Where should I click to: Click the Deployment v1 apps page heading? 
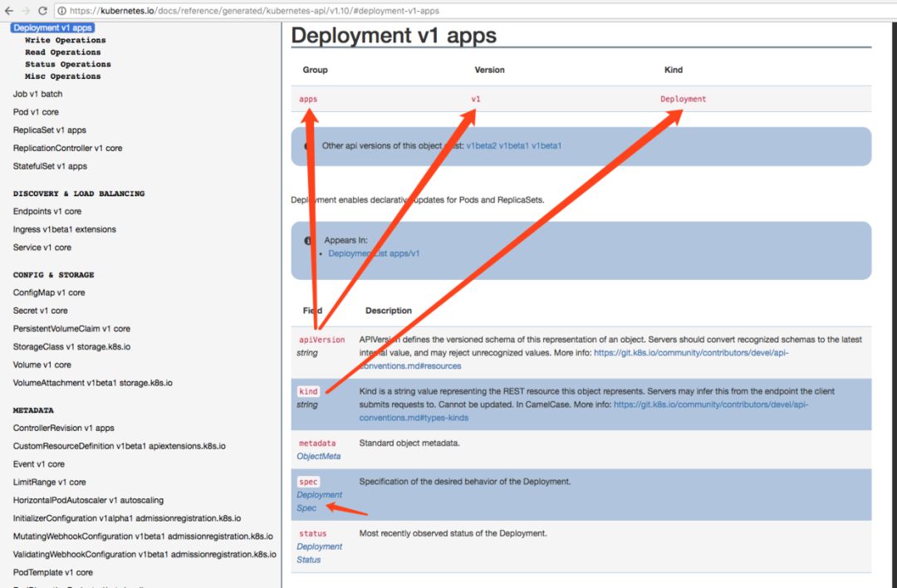pos(394,36)
